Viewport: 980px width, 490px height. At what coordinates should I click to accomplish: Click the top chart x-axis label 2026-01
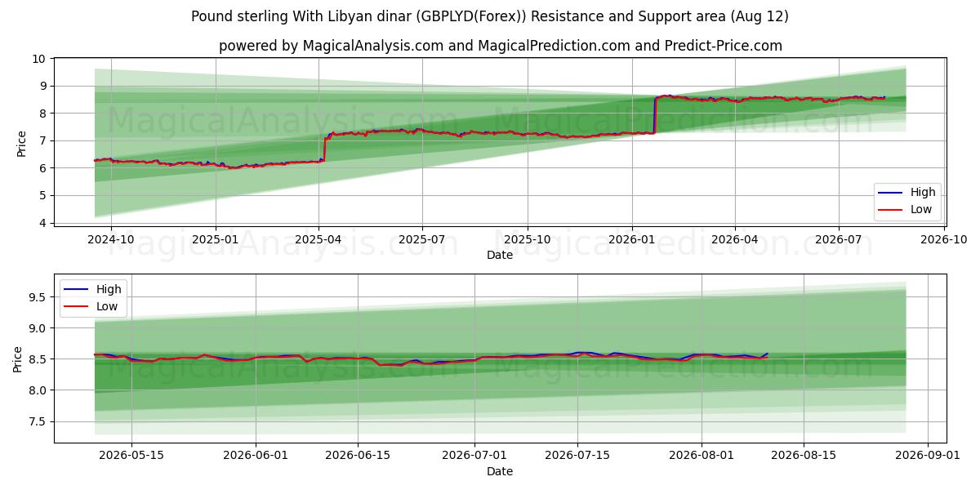click(x=631, y=240)
